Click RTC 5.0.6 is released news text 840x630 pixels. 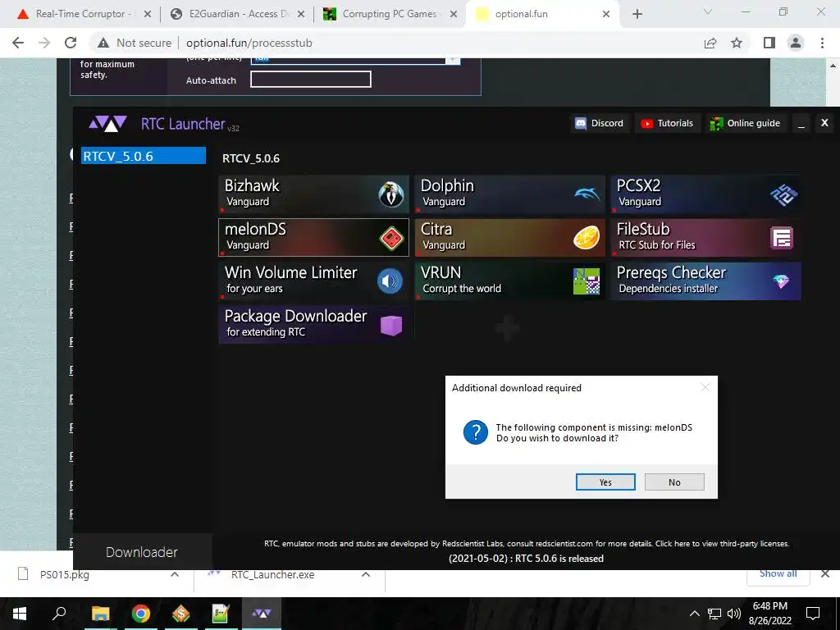(526, 558)
